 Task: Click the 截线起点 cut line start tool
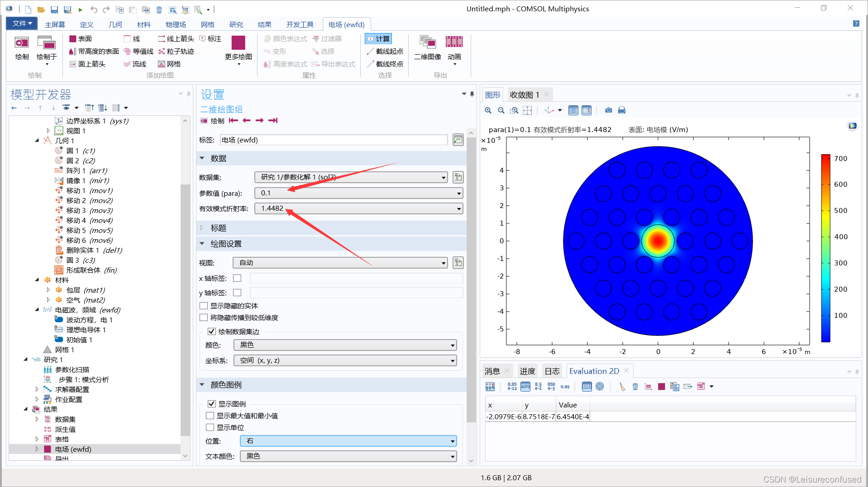click(x=385, y=52)
